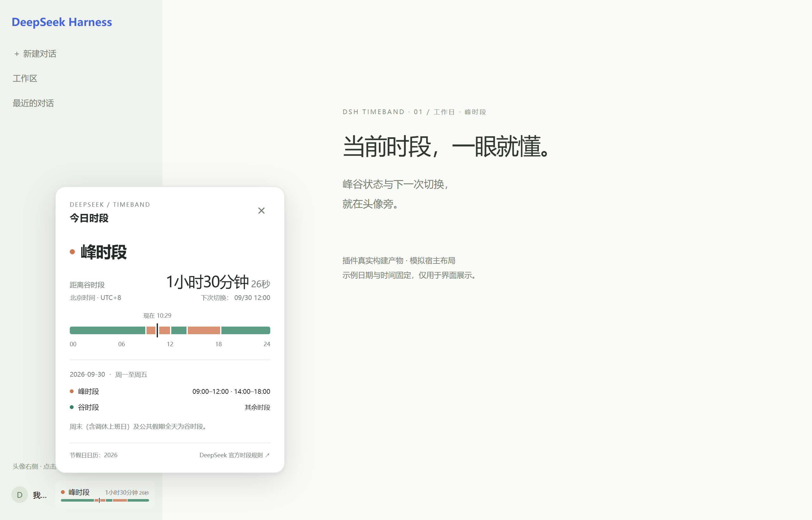Click the 现在 10:29 marker on timeline
Screen dimensions: 812x520
pyautogui.click(x=157, y=330)
